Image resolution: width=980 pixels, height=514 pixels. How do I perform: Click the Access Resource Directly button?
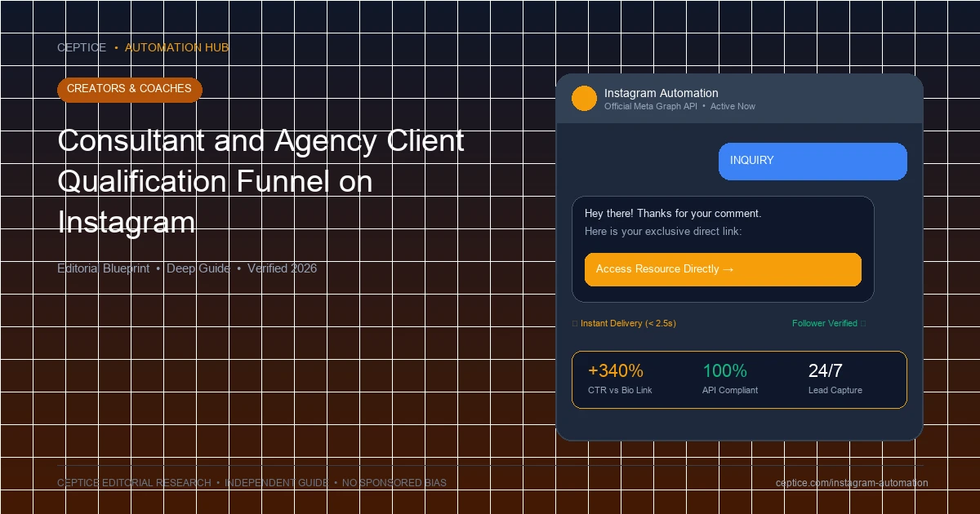(x=723, y=269)
